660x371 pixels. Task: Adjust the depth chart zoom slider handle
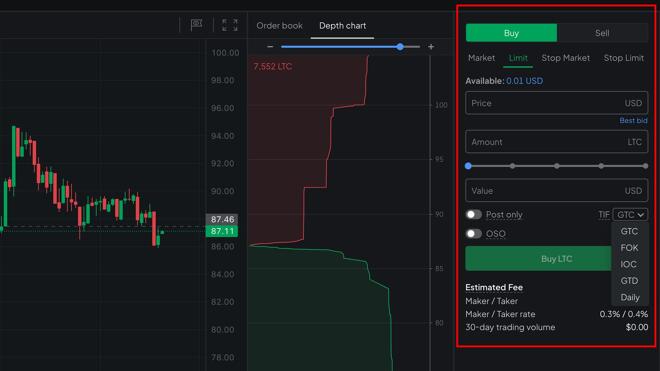coord(400,47)
